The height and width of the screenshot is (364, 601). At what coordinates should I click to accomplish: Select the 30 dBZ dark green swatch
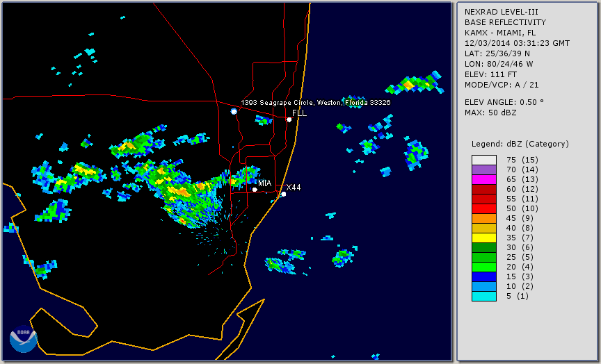click(484, 247)
